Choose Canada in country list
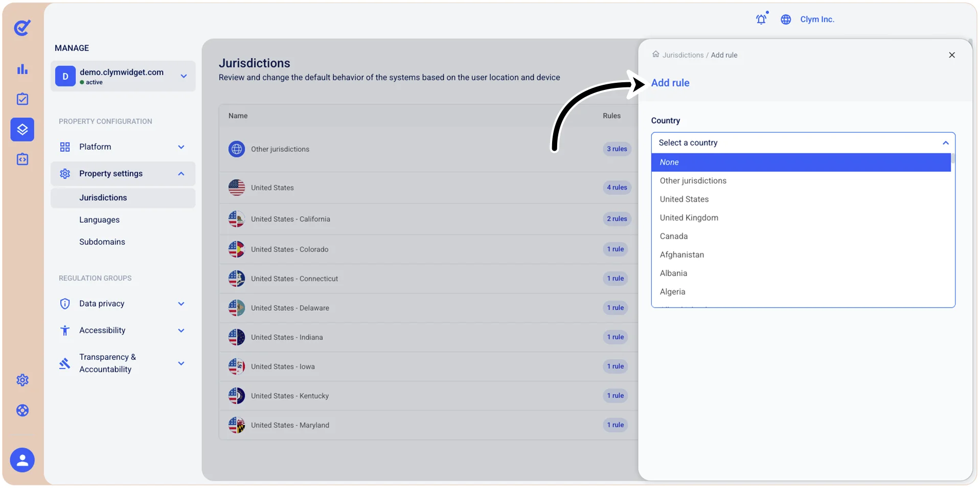The height and width of the screenshot is (488, 980). [x=801, y=236]
